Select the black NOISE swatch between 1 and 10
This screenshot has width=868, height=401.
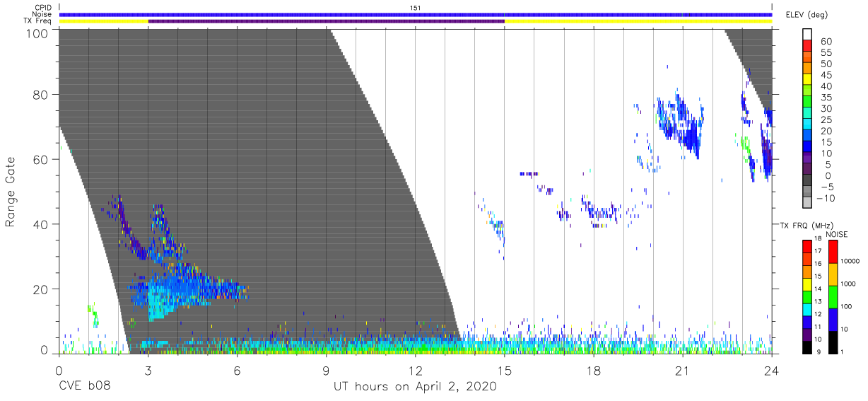(833, 341)
